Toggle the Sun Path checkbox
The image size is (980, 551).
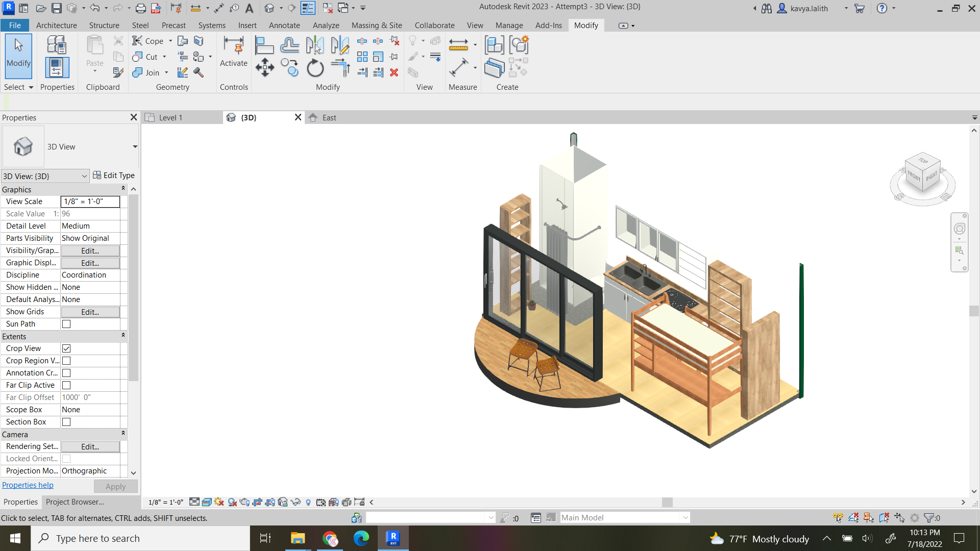point(66,323)
